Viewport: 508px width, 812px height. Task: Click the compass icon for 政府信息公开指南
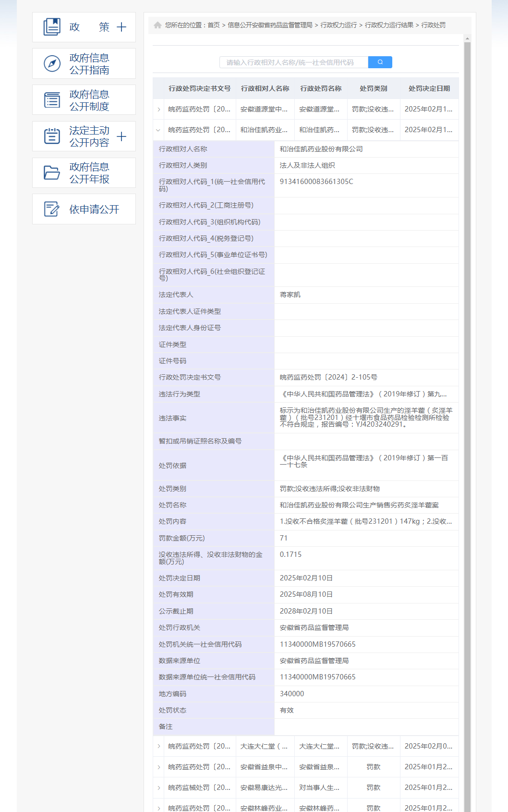52,63
